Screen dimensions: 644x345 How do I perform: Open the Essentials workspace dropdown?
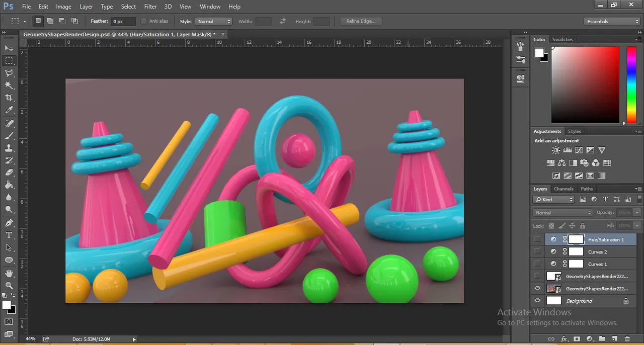point(612,21)
